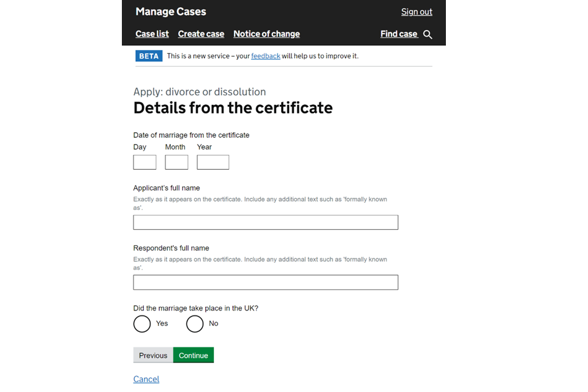Viewport: 588px width, 392px height.
Task: Click the BETA phase tag
Action: (149, 56)
